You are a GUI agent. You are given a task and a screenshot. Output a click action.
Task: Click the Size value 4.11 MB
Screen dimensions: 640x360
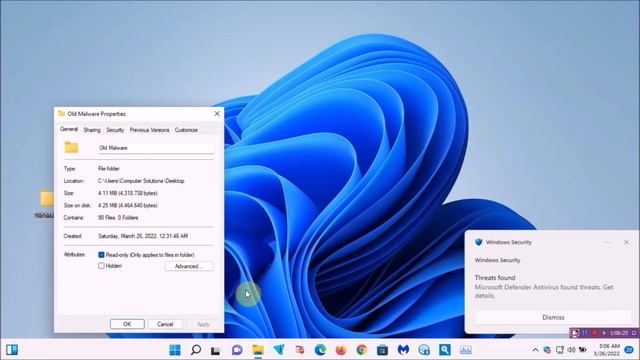pos(128,193)
